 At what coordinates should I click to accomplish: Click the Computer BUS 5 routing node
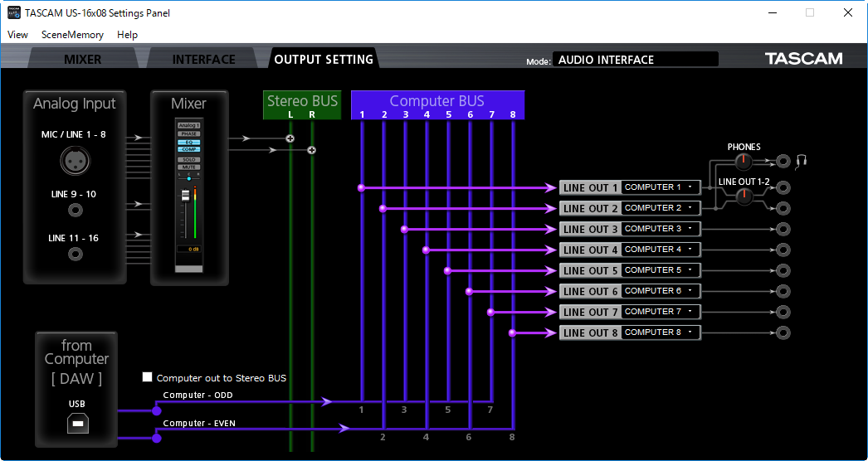click(447, 270)
